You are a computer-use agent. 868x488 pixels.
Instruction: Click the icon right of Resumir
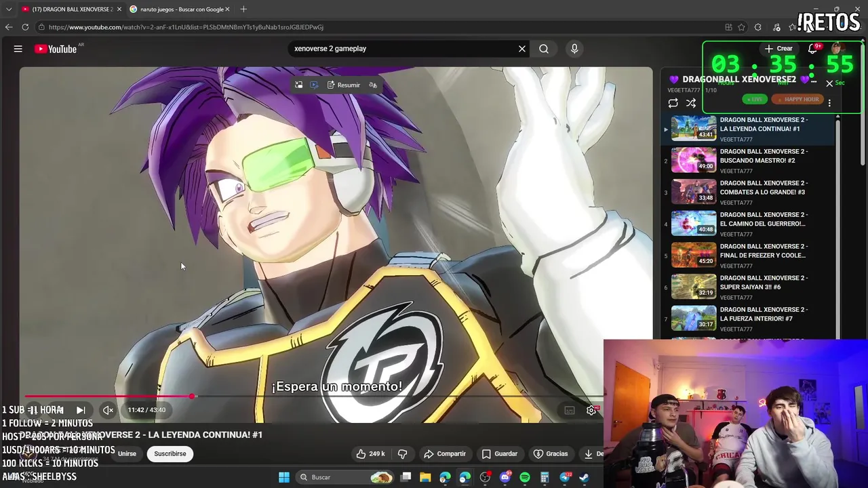point(373,85)
